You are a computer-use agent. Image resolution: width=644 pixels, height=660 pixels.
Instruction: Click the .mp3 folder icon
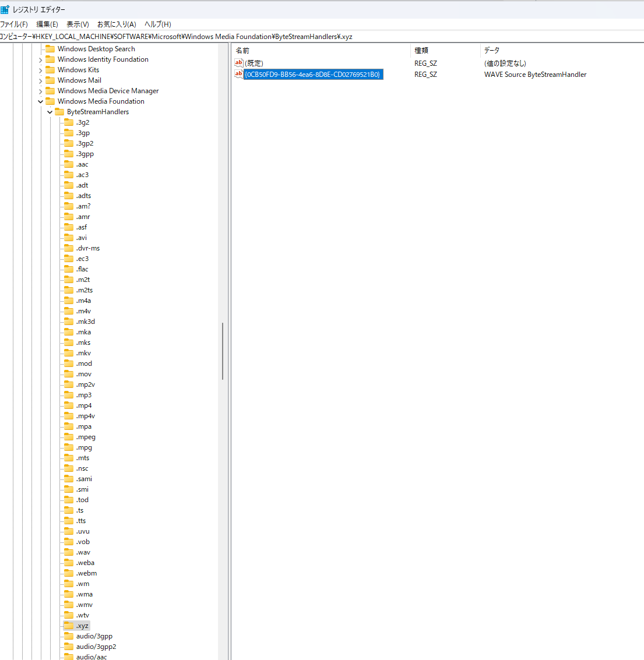point(69,395)
